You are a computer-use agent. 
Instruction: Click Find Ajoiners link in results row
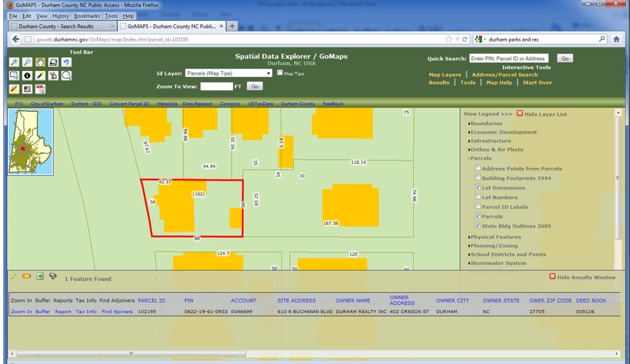click(117, 311)
